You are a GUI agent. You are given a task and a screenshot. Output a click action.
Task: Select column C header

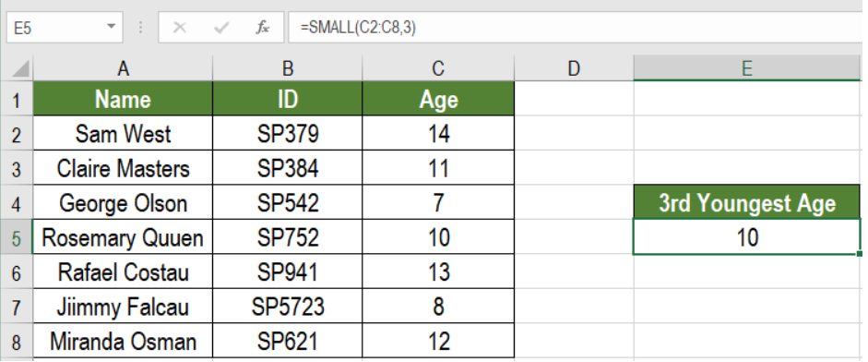(438, 68)
